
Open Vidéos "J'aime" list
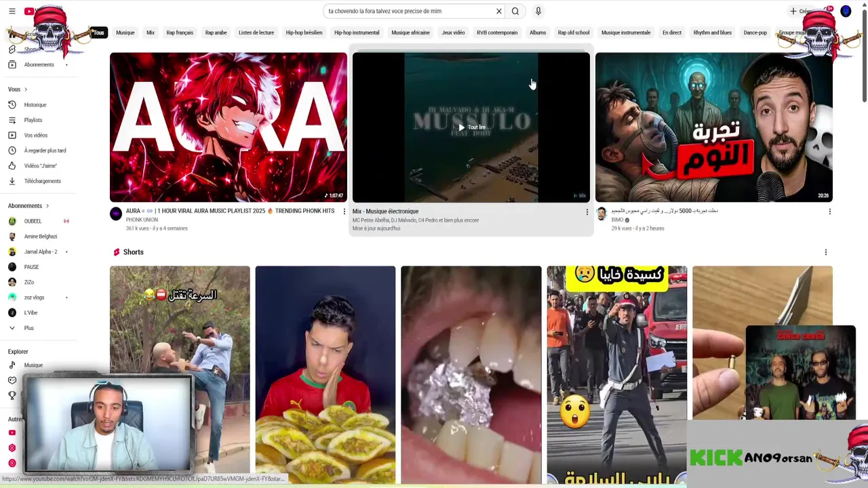click(x=41, y=166)
